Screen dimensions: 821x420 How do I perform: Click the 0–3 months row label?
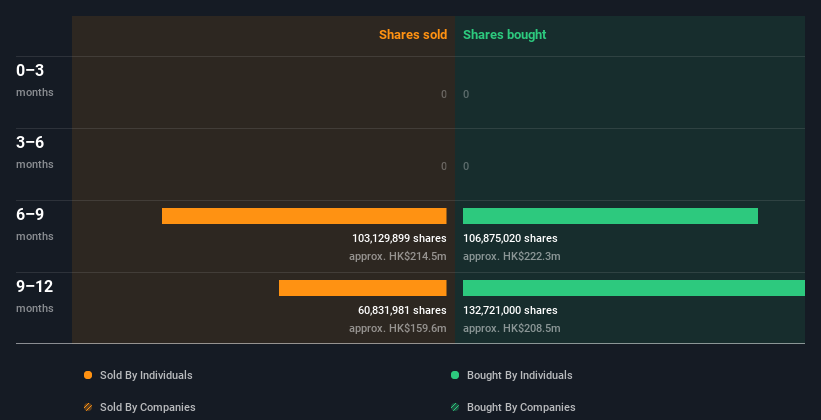coord(35,80)
